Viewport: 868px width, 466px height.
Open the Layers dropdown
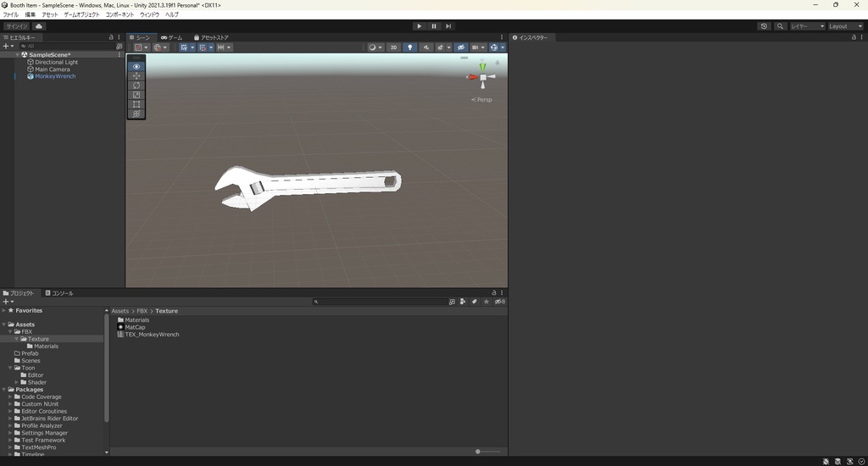807,26
